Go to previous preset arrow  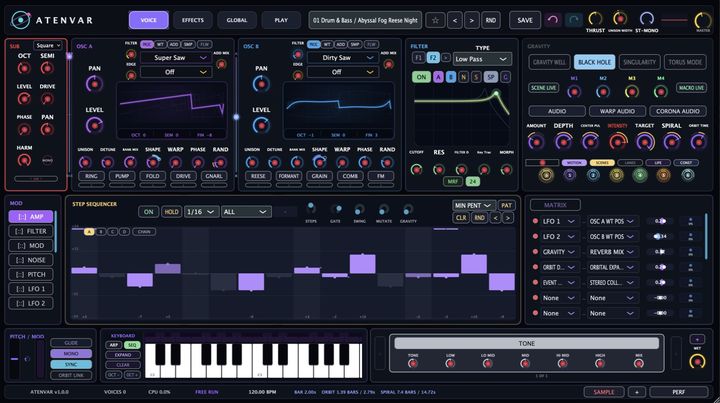click(x=455, y=20)
